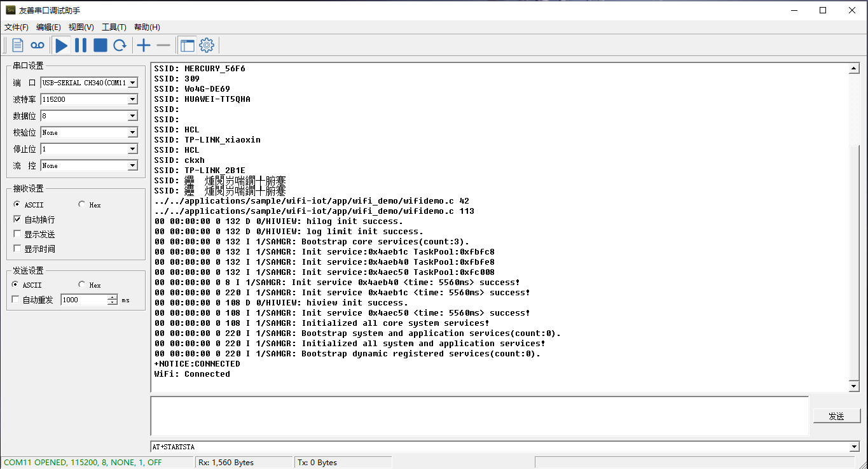Select Hex in receive settings
The width and height of the screenshot is (868, 469).
(90, 205)
